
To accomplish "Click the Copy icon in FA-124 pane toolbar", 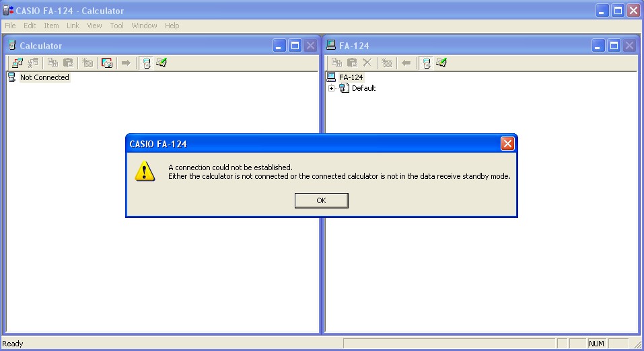I will [336, 63].
